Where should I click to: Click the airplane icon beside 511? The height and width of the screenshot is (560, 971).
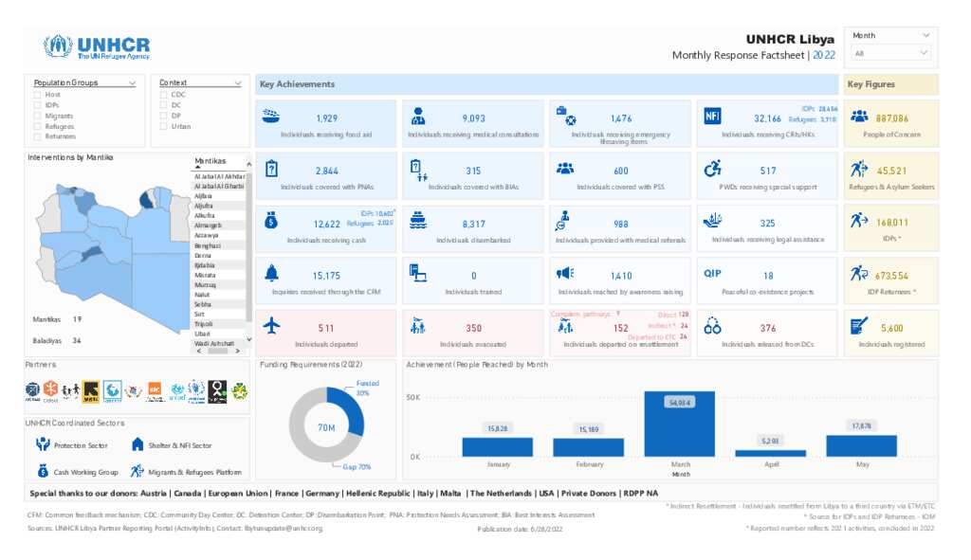coord(271,325)
